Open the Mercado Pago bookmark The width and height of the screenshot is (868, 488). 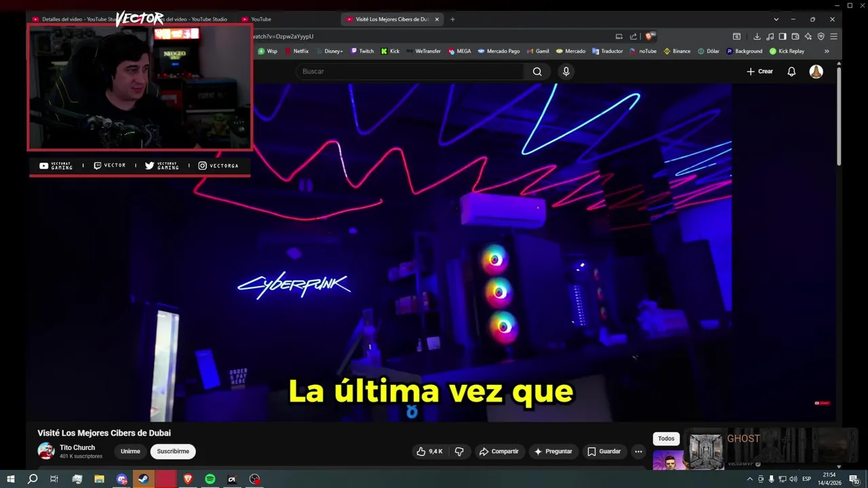click(498, 51)
